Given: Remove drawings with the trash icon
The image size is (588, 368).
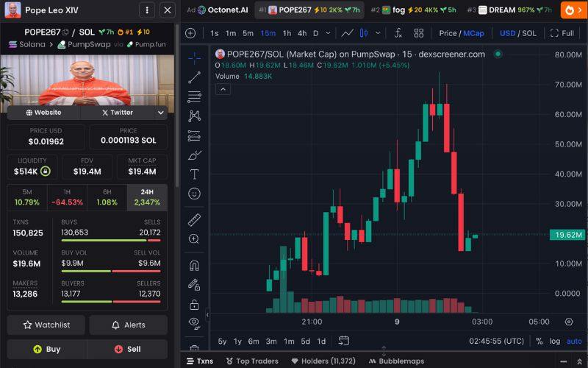Looking at the screenshot, I should 194,347.
